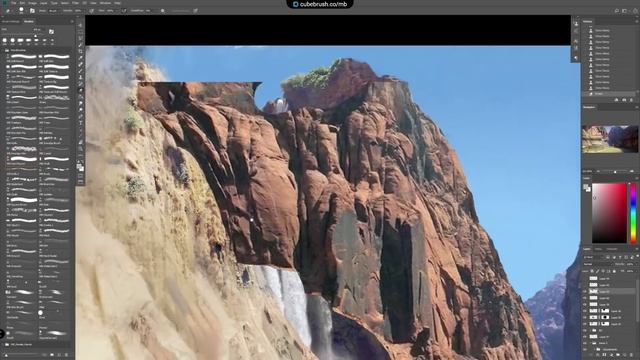The height and width of the screenshot is (360, 640).
Task: Add a layer mask from Layers footer
Action: point(604,355)
